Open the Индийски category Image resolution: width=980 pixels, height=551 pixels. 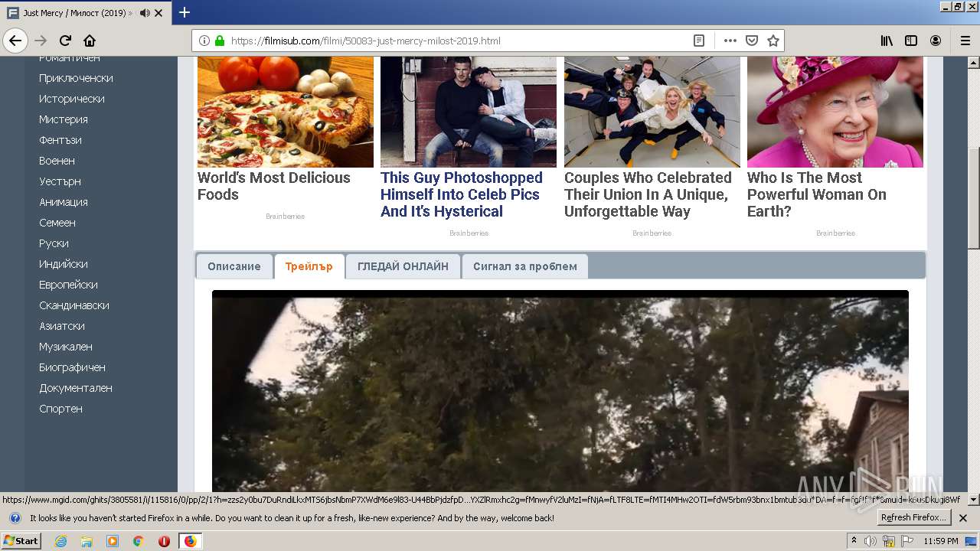tap(64, 264)
